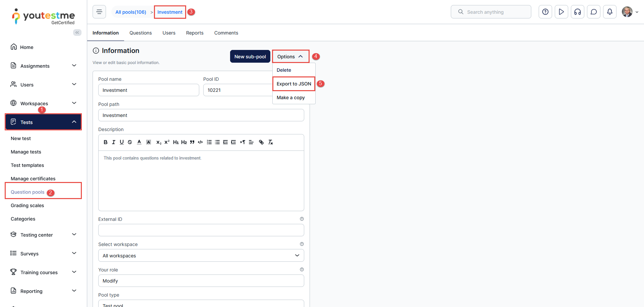Open the help question mark icon
Viewport: 644px width, 307px height.
pos(545,12)
